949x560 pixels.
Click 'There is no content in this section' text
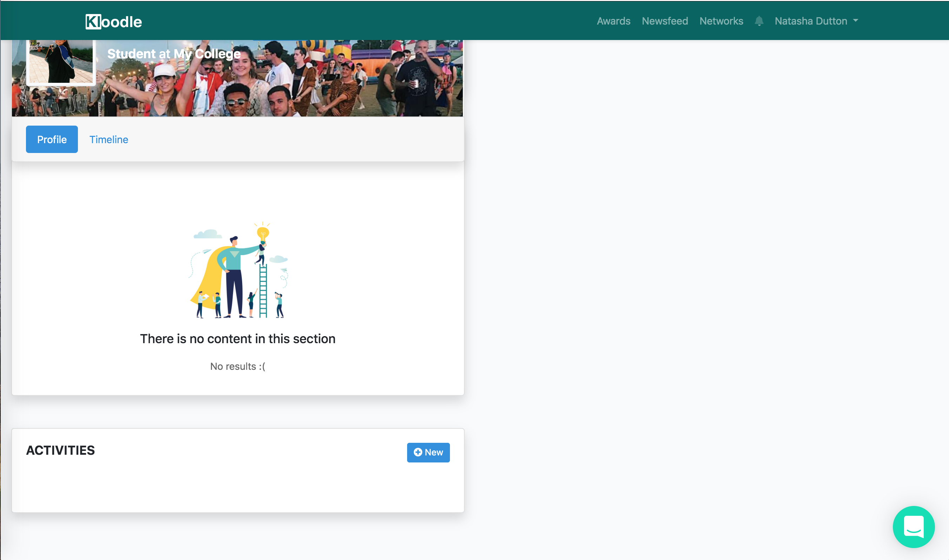click(237, 339)
